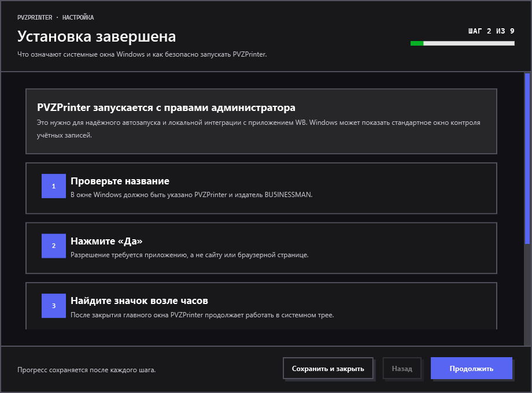The width and height of the screenshot is (532, 393).
Task: Click the disabled Назад button
Action: (x=402, y=368)
